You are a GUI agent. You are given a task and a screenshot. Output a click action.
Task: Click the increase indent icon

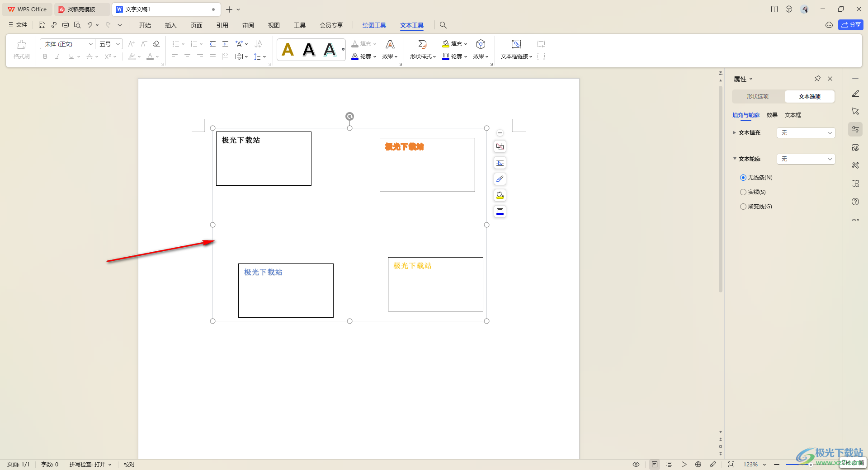[225, 44]
